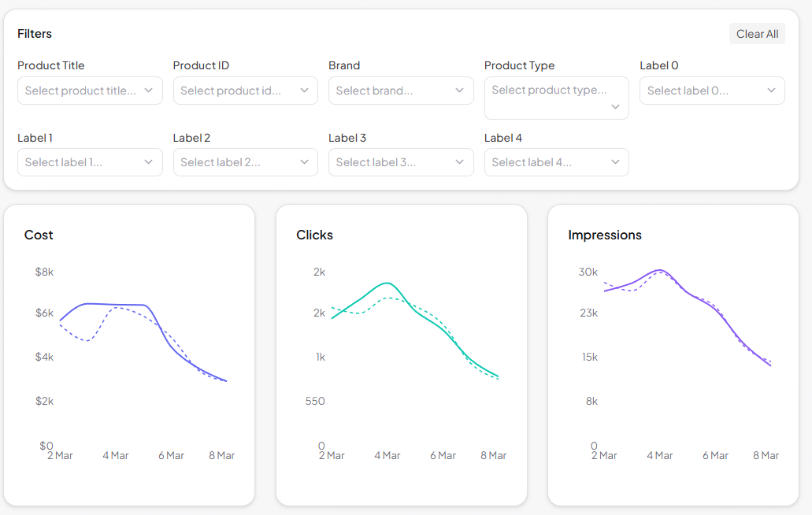Screen dimensions: 812x515
Task: Click the Product ID dropdown chevron
Action: pos(304,91)
